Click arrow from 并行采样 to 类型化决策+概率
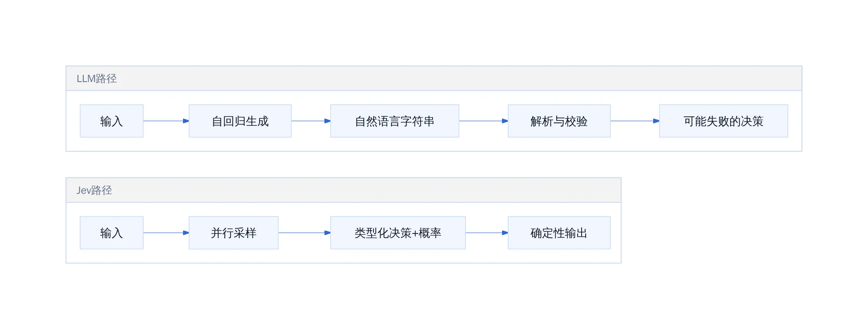 305,233
